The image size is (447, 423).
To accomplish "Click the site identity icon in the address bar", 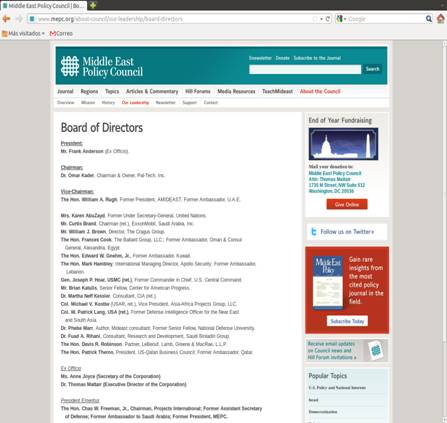I will (32, 19).
